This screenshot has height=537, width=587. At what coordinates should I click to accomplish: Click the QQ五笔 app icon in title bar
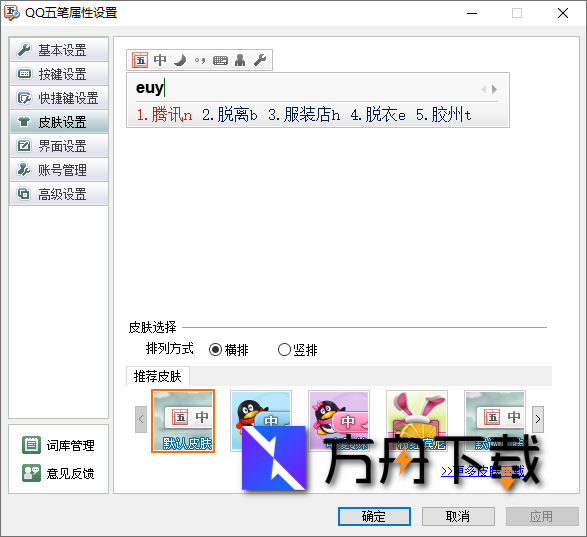[x=12, y=13]
